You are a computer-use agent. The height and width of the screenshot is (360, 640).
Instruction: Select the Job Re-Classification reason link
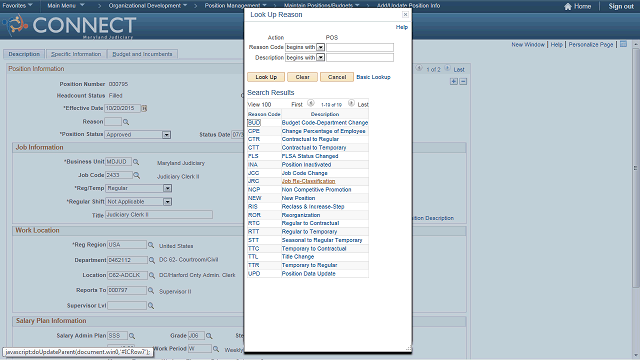(308, 181)
